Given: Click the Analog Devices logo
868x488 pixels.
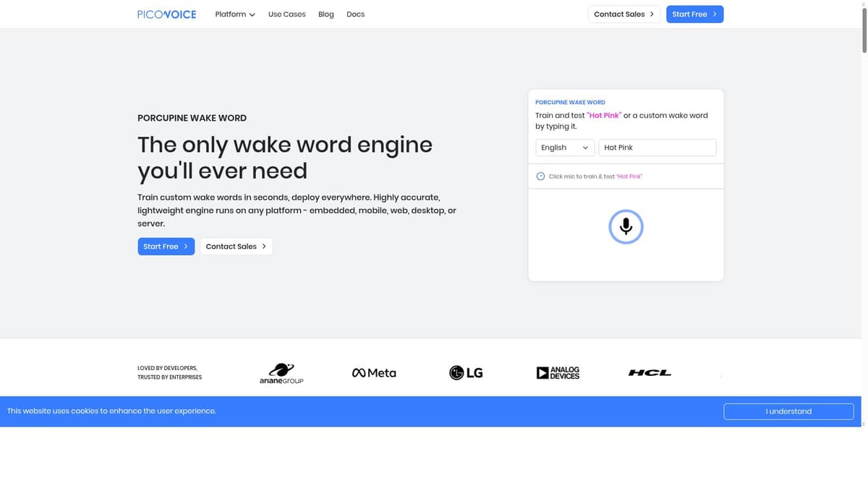Looking at the screenshot, I should pos(558,373).
